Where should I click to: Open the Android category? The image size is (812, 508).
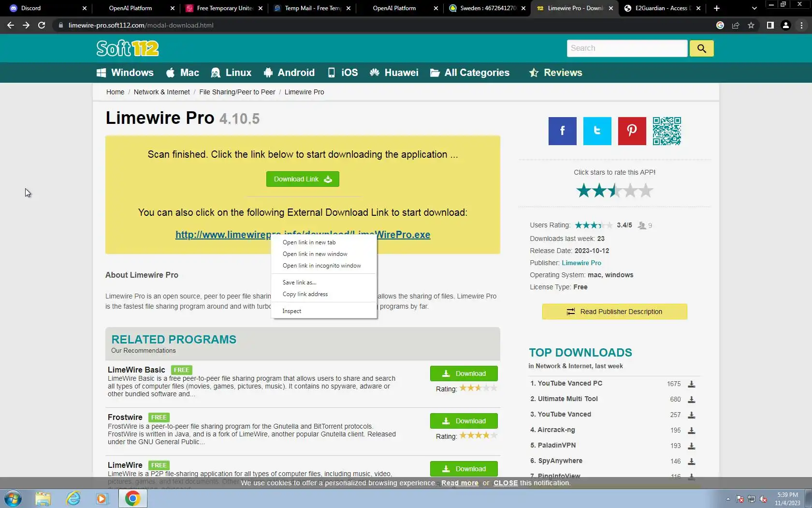click(x=289, y=73)
